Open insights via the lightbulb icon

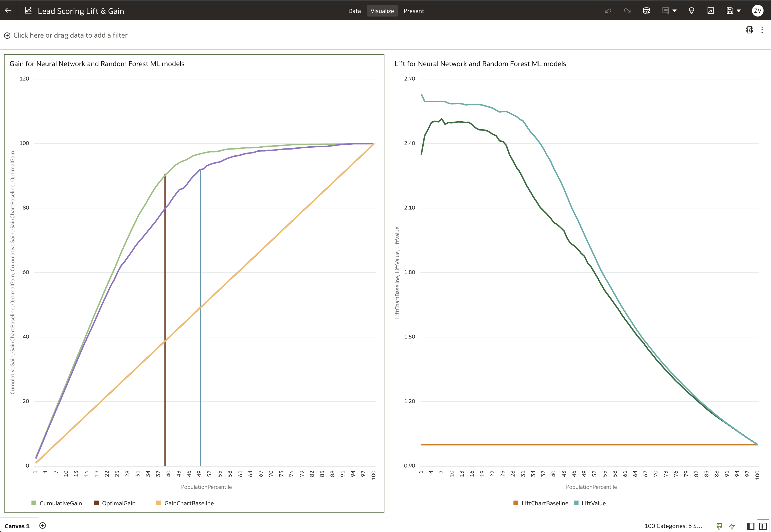tap(691, 11)
